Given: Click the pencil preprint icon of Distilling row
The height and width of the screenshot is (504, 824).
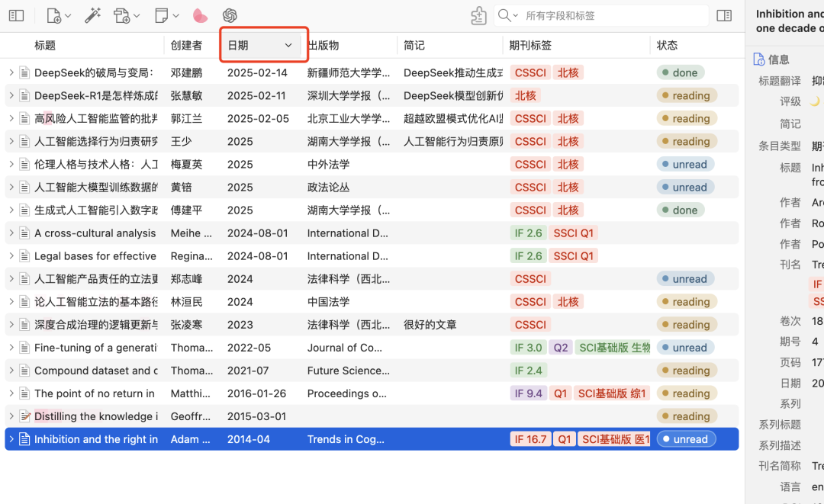Looking at the screenshot, I should 24,416.
